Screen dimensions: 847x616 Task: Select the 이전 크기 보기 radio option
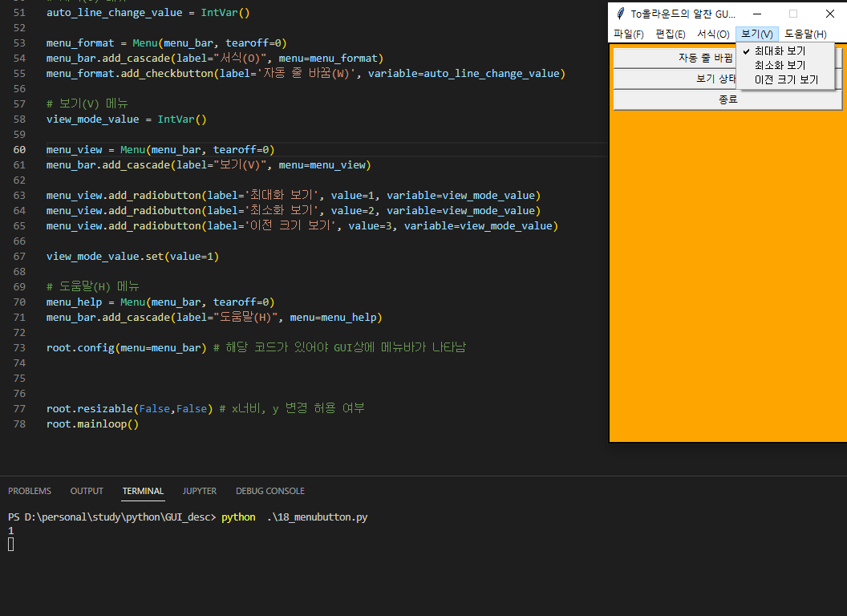(785, 80)
